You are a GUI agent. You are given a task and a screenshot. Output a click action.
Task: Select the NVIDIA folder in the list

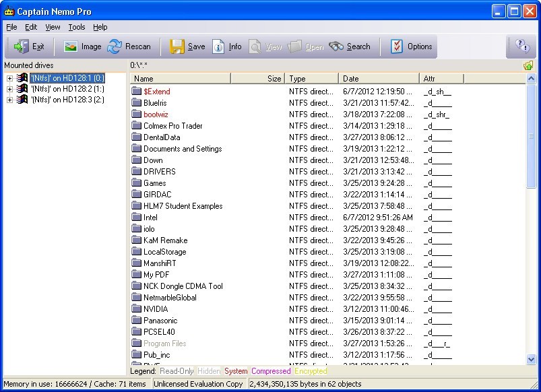click(156, 309)
